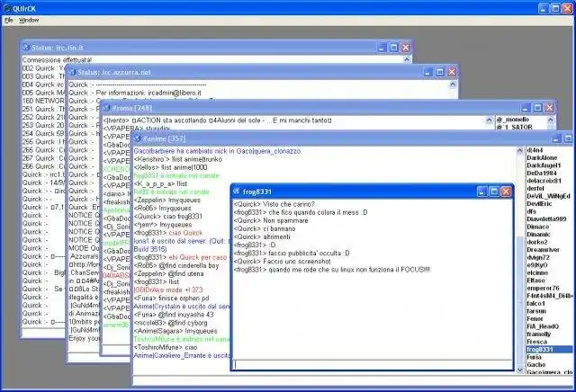Close the irc.tin.it status window

[x=406, y=48]
